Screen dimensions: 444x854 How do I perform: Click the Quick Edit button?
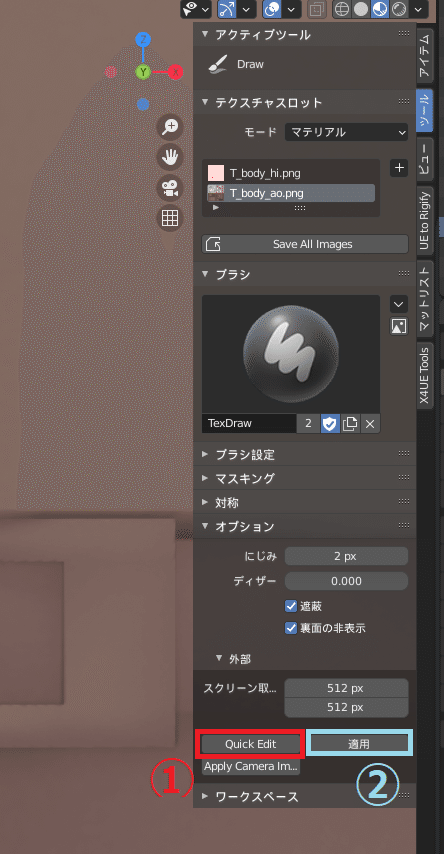click(x=251, y=744)
